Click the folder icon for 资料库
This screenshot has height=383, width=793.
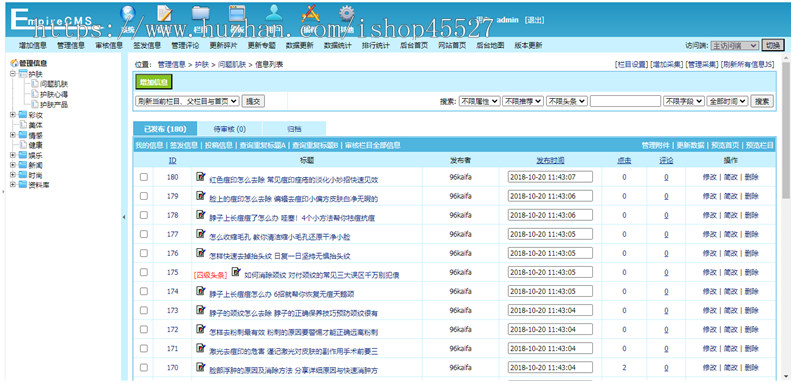point(22,185)
